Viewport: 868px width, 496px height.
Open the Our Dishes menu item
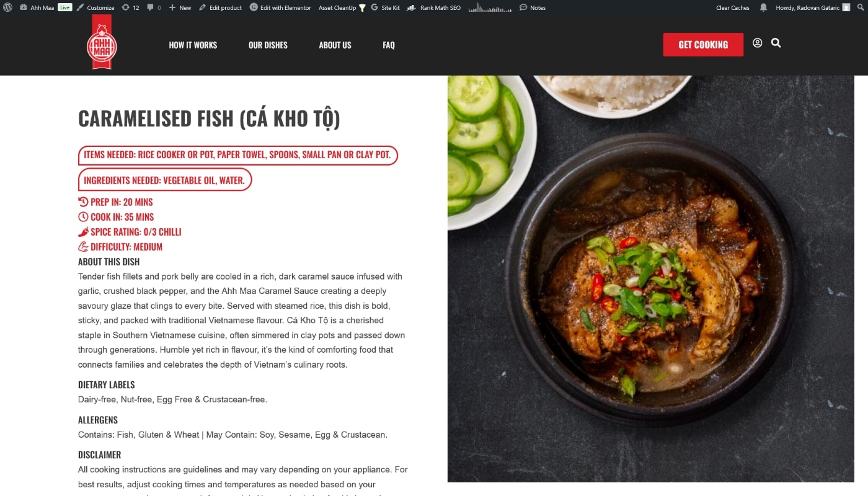click(x=268, y=45)
